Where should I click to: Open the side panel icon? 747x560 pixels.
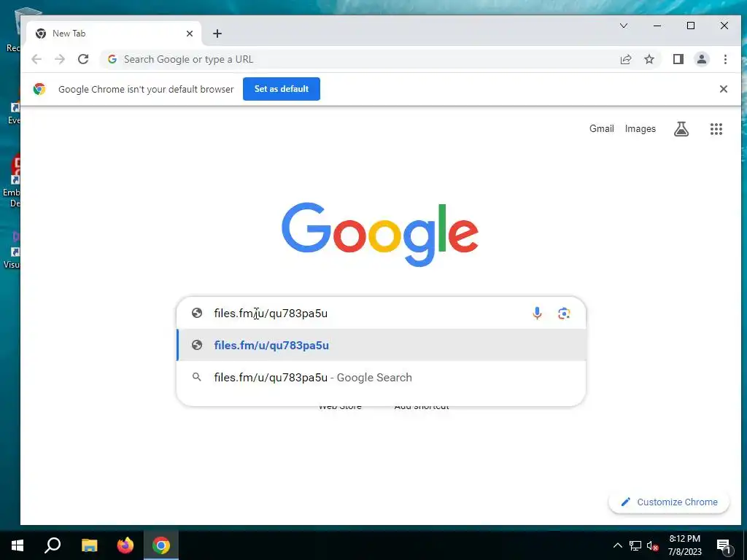[x=678, y=59]
